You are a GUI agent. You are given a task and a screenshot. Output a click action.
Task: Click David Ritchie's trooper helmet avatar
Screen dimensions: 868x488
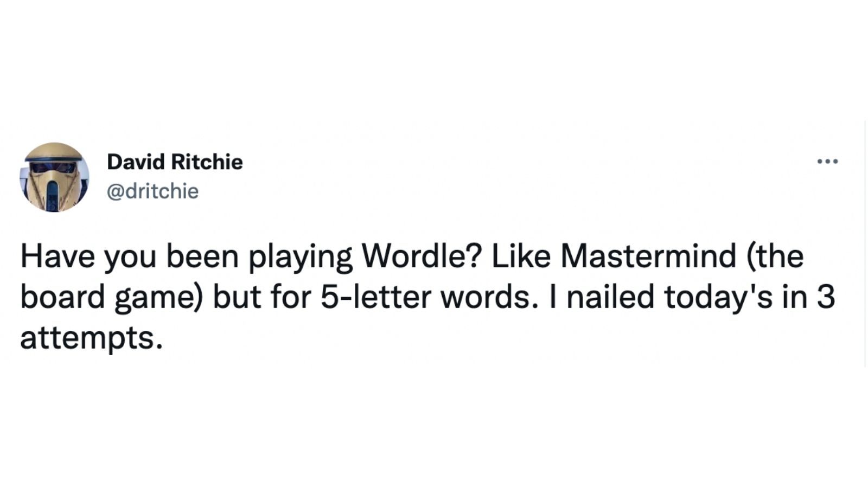click(54, 177)
